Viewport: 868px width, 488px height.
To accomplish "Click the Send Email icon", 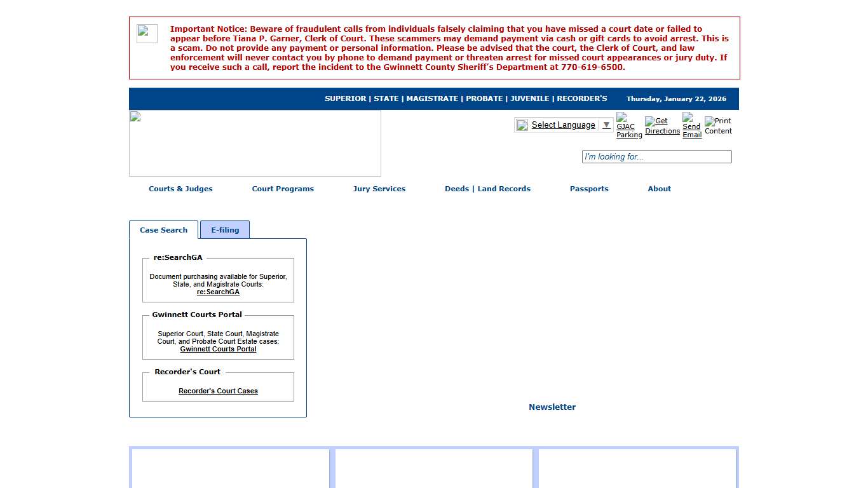I will coord(691,126).
